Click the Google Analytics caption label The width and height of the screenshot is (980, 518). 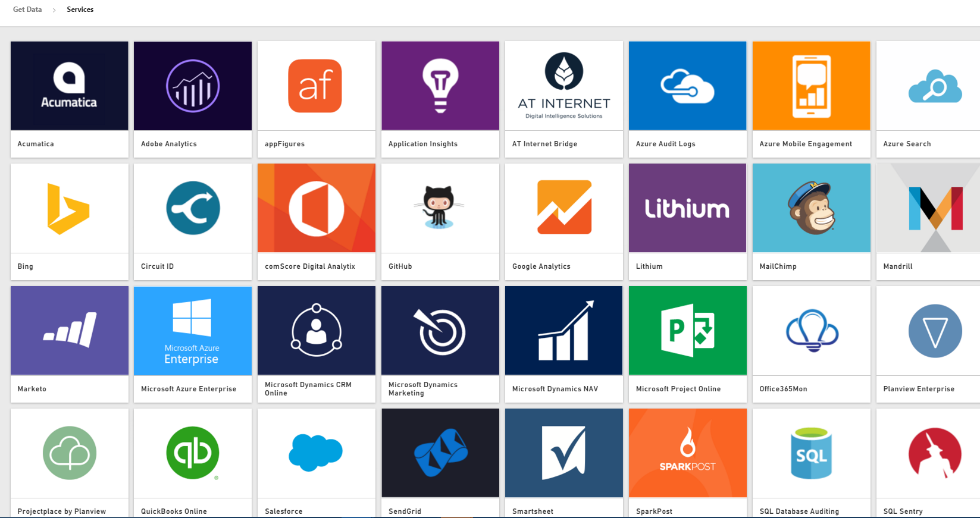click(541, 266)
